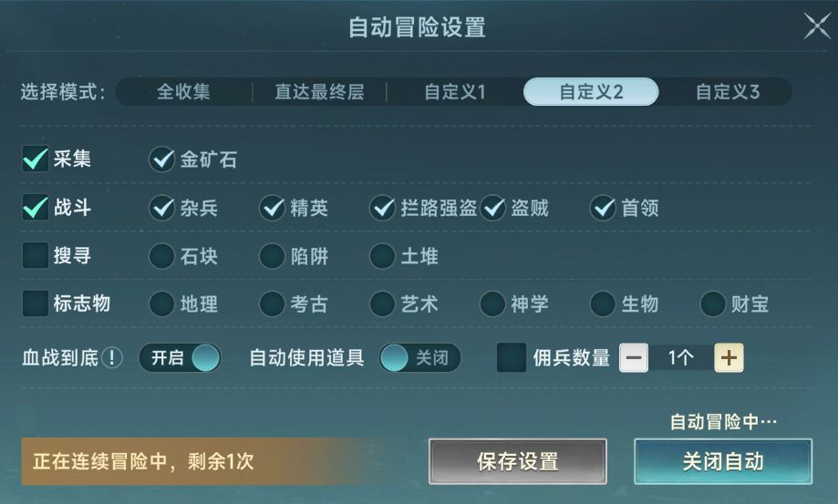The image size is (838, 504).
Task: Click the plus button for 佣兵数量
Action: 728,358
